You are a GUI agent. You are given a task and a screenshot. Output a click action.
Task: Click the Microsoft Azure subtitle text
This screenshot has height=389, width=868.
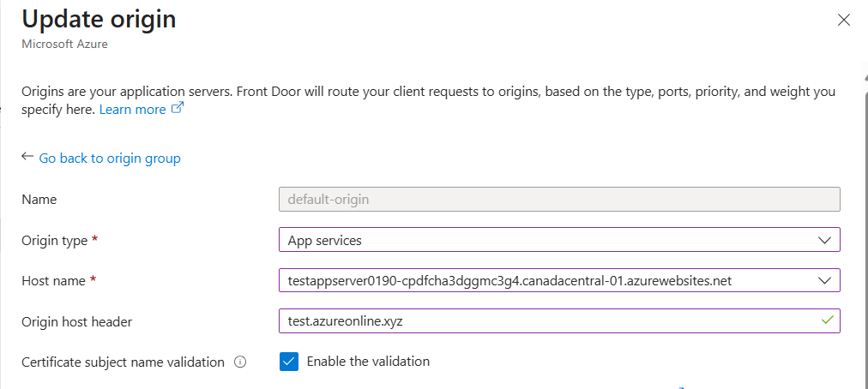pyautogui.click(x=65, y=45)
